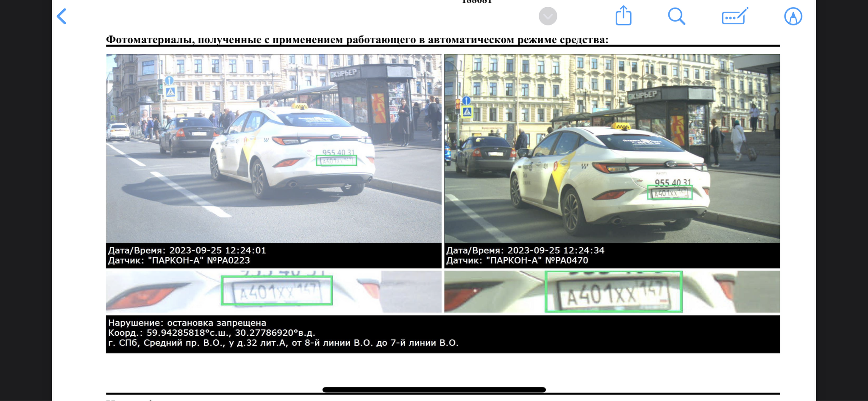This screenshot has width=868, height=401.
Task: Tap the right taxi photo from 12:24:34
Action: pyautogui.click(x=612, y=148)
